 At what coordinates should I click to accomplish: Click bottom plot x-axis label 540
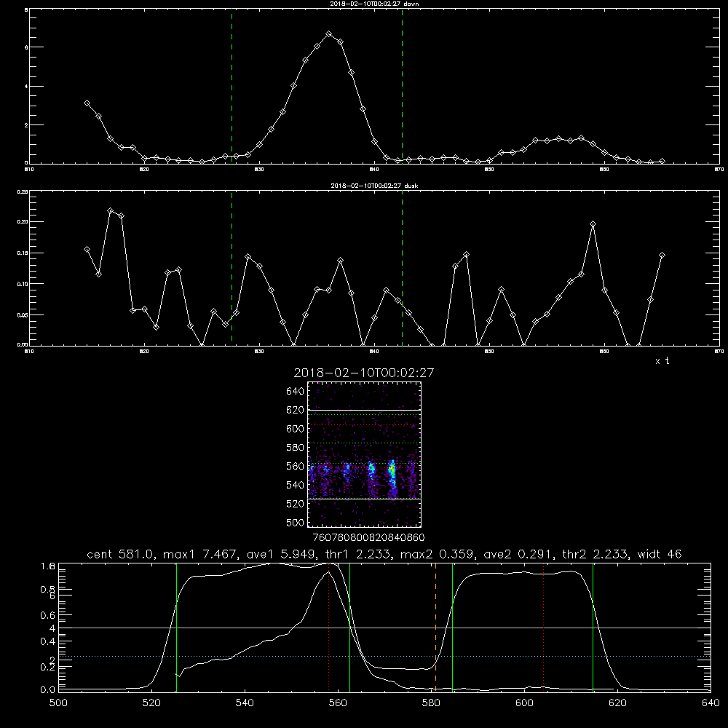245,703
